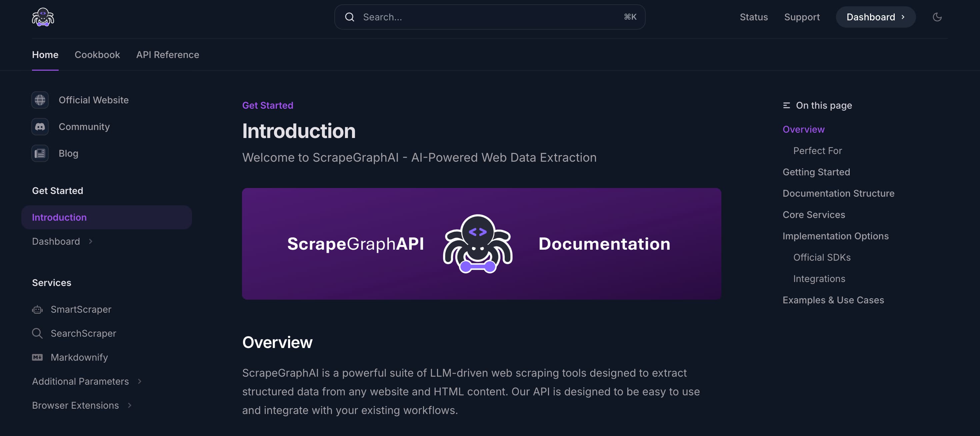Toggle dark mode moon icon
Viewport: 980px width, 436px height.
(x=937, y=17)
